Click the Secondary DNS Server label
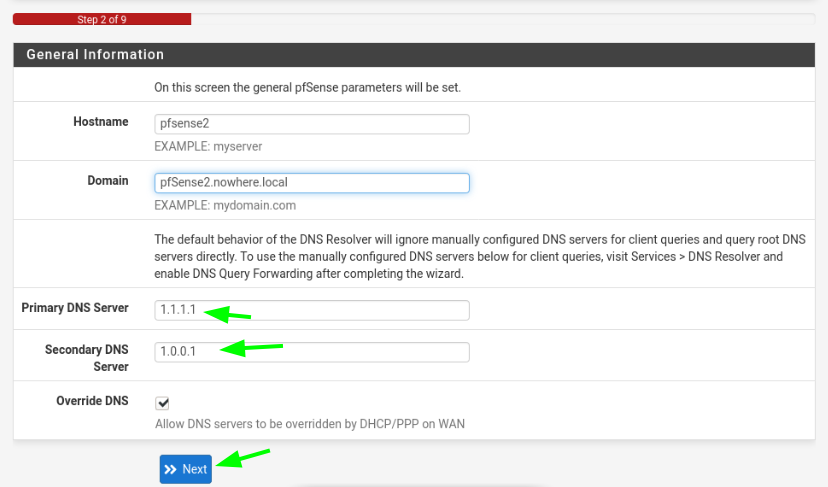Screen dimensions: 828x487 (87, 358)
